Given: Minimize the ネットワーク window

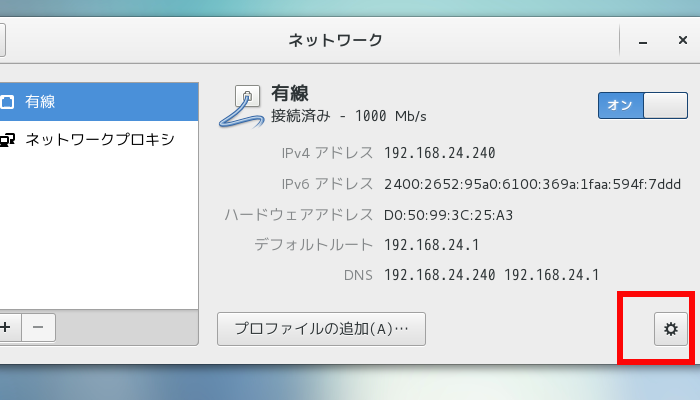Looking at the screenshot, I should 642,41.
